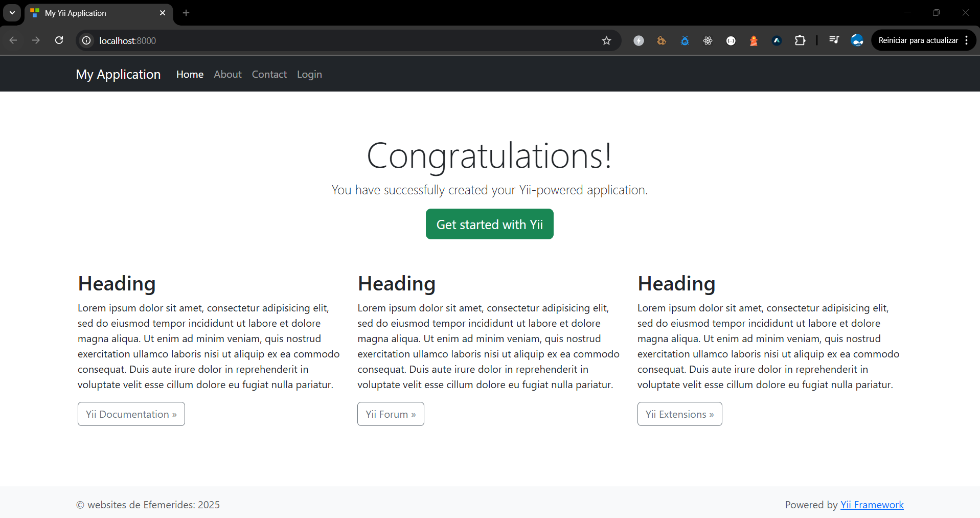This screenshot has width=980, height=518.
Task: Open the Extensions puzzle piece menu
Action: [800, 40]
